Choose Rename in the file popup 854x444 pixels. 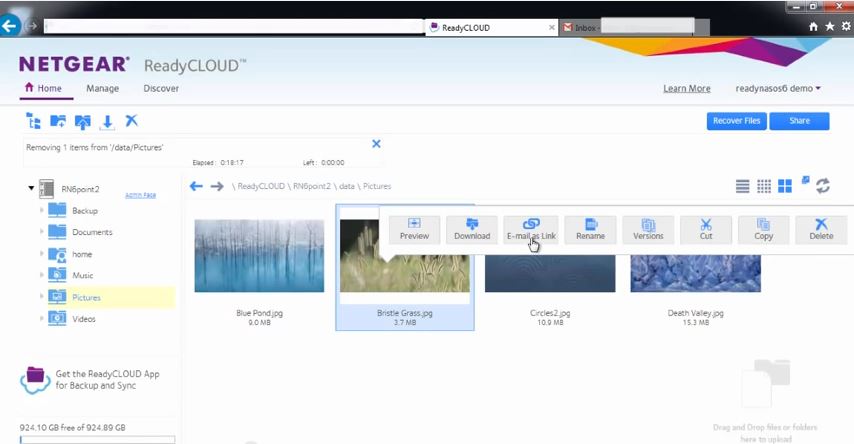590,229
